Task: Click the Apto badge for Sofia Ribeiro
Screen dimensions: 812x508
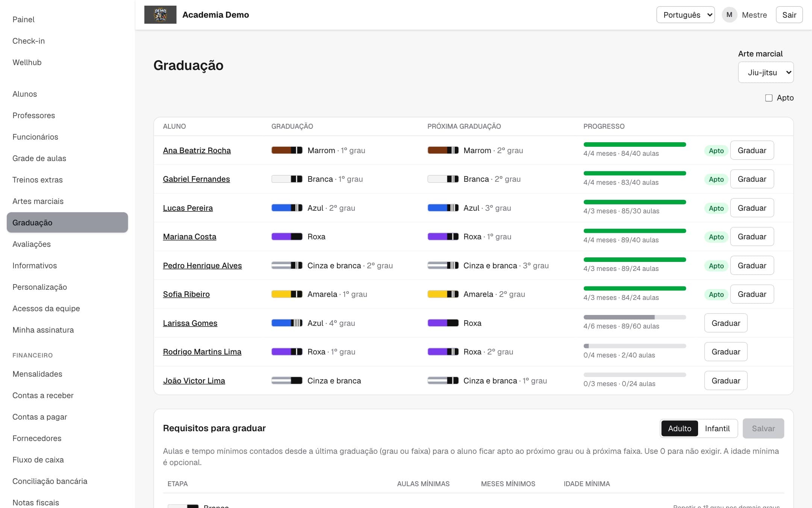Action: [x=716, y=294]
